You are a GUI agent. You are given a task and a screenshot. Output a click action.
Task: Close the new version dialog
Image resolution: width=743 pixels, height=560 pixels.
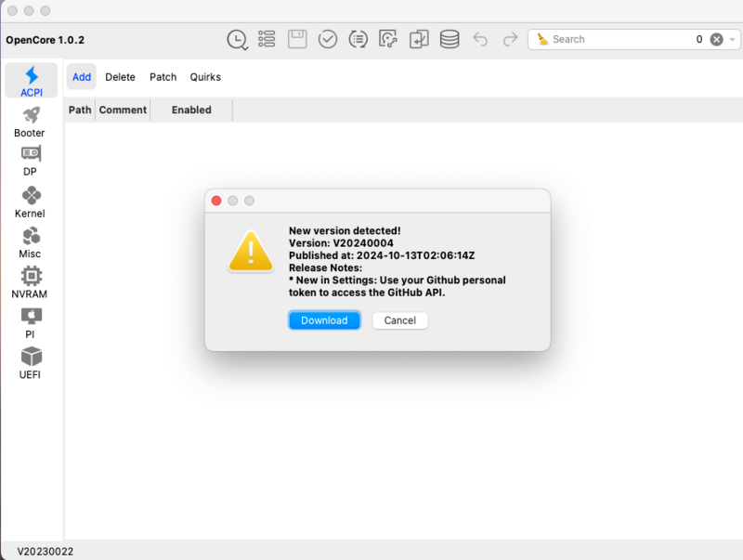216,201
